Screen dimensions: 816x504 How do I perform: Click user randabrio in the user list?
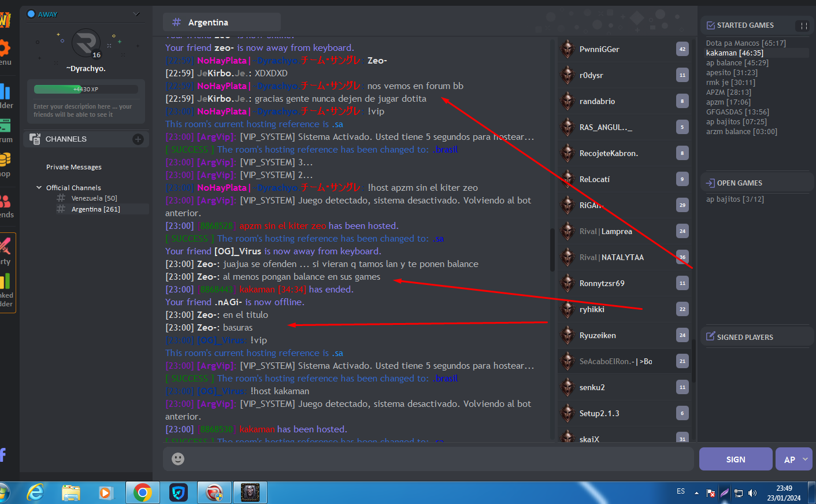pos(597,101)
